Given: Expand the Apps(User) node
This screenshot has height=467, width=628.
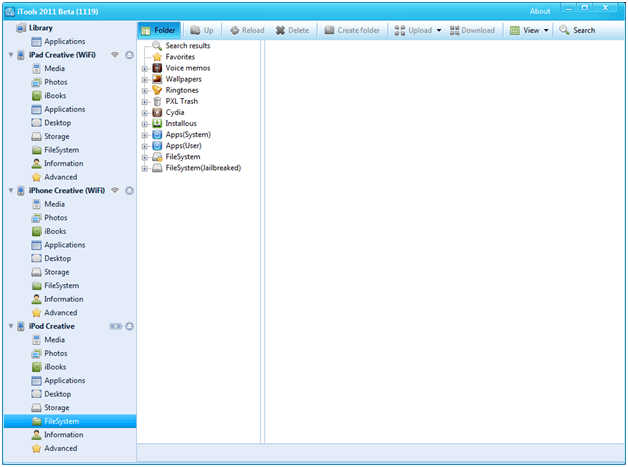Looking at the screenshot, I should pyautogui.click(x=145, y=147).
